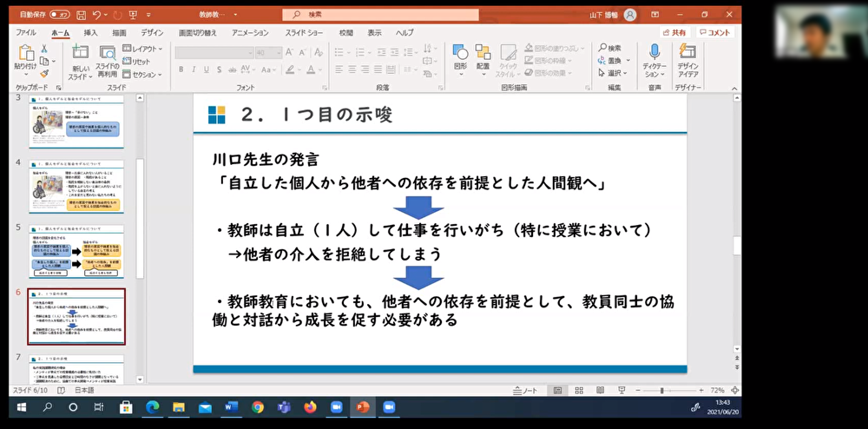868x429 pixels.
Task: Adjust the zoom slider handle
Action: 662,390
